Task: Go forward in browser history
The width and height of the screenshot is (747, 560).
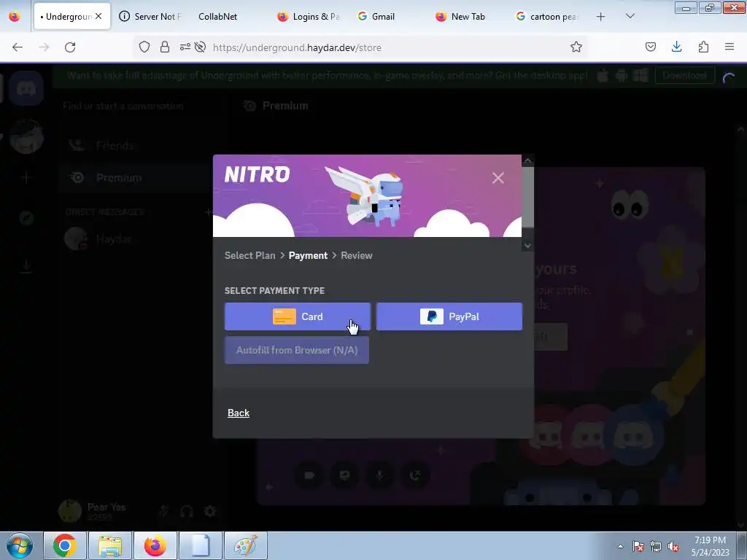Action: pos(44,47)
